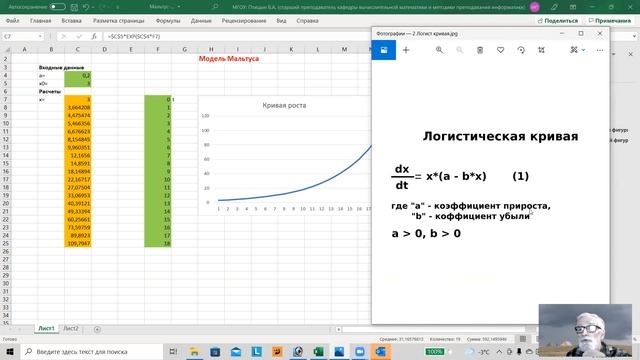640x360 pixels.
Task: Open the Photos more options ellipsis
Action: pos(600,50)
